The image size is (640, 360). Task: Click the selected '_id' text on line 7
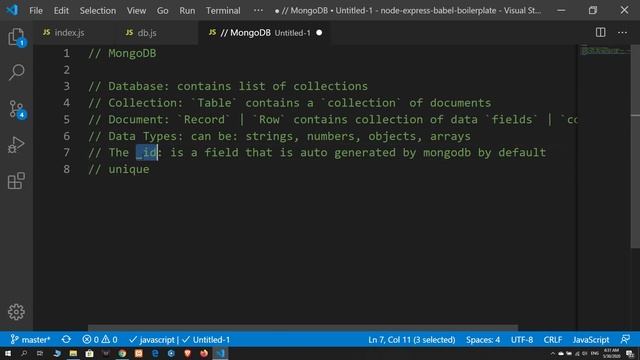pyautogui.click(x=147, y=153)
